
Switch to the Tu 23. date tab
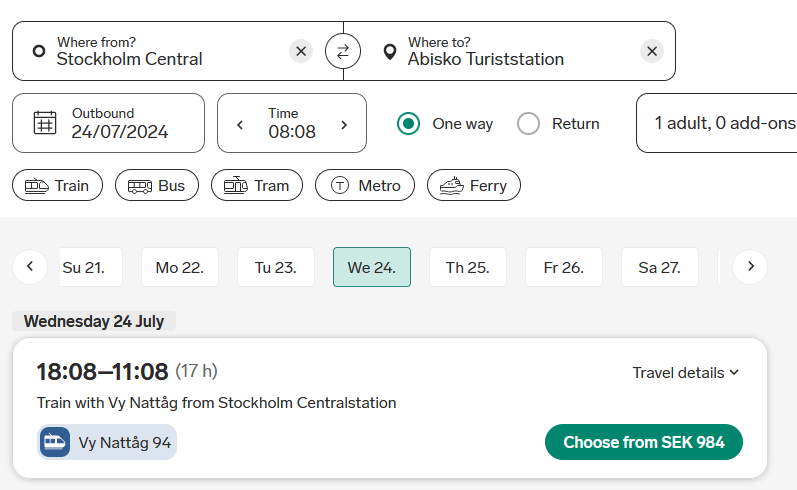tap(275, 267)
